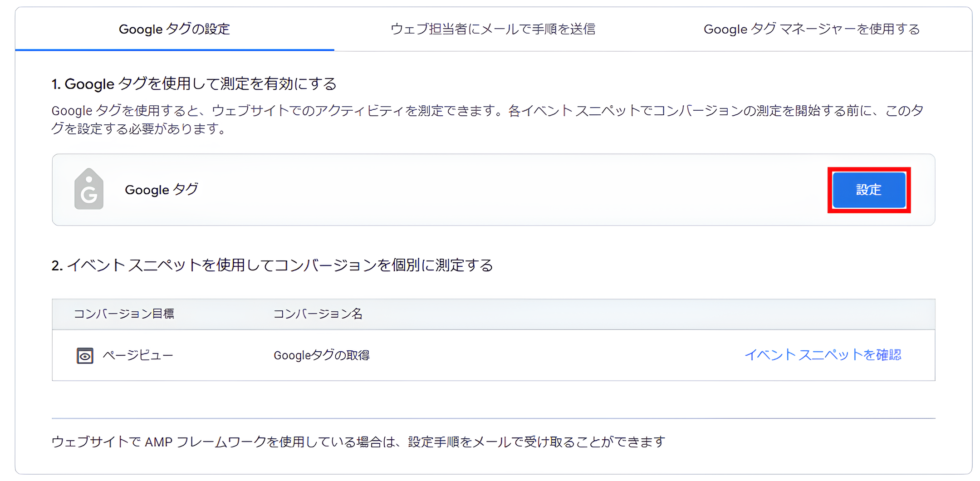Click the red highlighted 設定 area
Viewport: 980px width, 481px height.
868,190
